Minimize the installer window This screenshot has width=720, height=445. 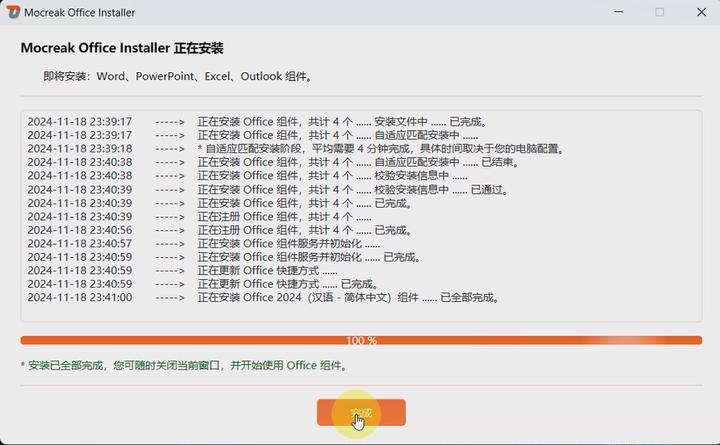coord(619,12)
